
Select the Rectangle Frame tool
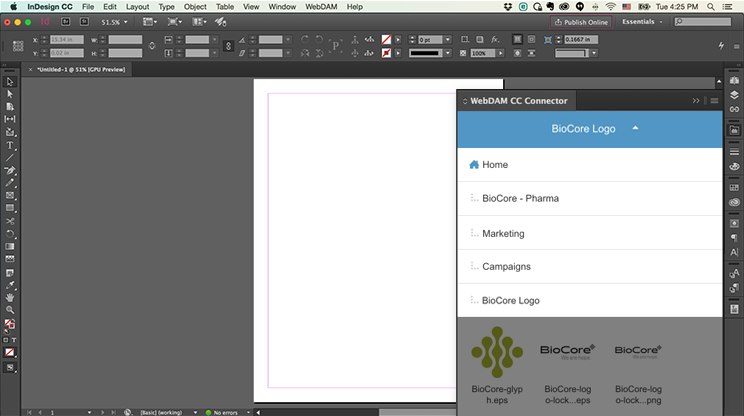[9, 195]
